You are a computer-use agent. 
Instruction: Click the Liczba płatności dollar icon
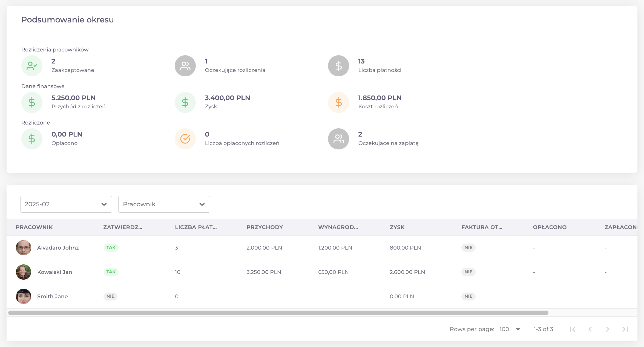[338, 66]
